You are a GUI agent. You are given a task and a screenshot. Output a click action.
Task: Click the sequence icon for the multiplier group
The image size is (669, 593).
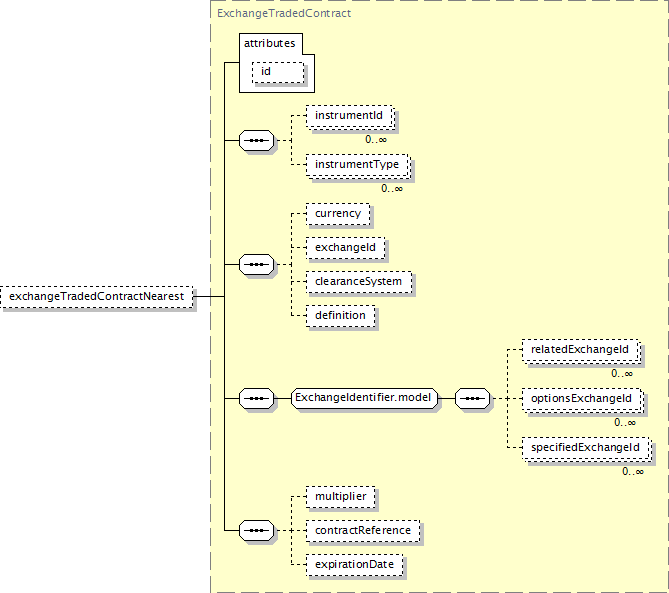coord(258,530)
